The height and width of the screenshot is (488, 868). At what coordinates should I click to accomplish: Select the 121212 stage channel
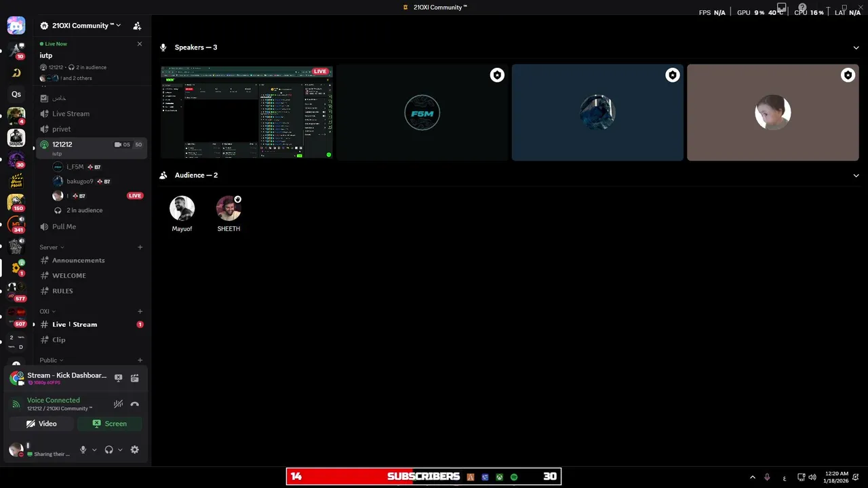(92, 147)
